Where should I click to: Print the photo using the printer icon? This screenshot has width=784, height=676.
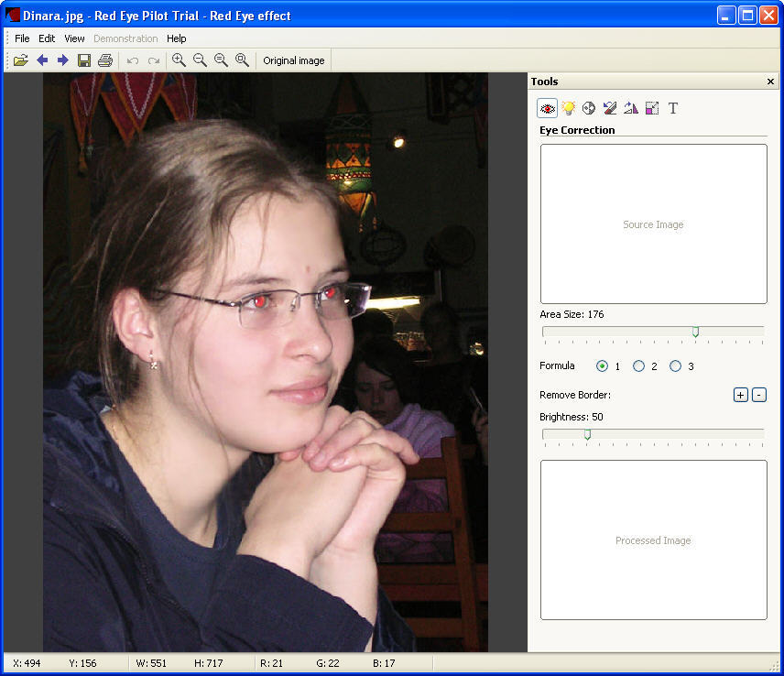coord(105,60)
